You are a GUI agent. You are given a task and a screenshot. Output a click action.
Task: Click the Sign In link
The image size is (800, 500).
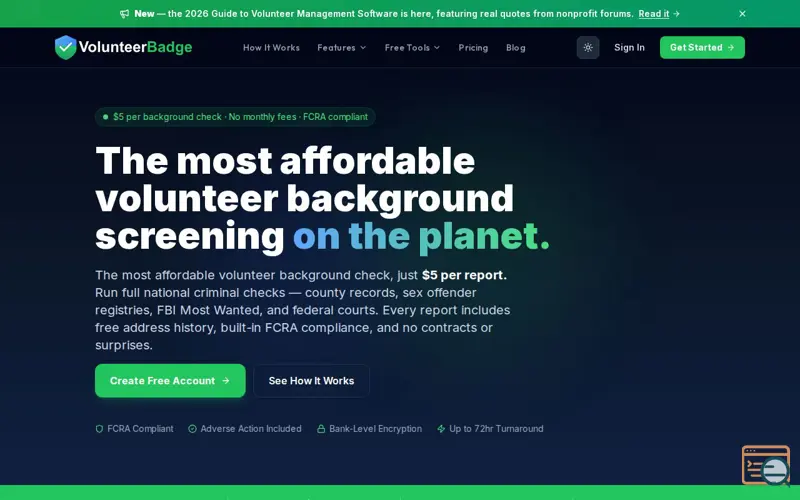(x=629, y=47)
